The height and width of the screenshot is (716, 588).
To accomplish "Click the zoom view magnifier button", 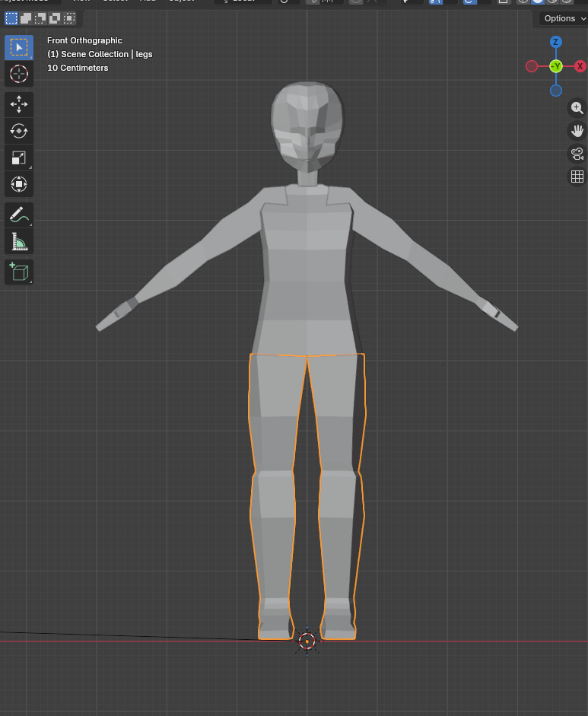I will click(x=577, y=108).
